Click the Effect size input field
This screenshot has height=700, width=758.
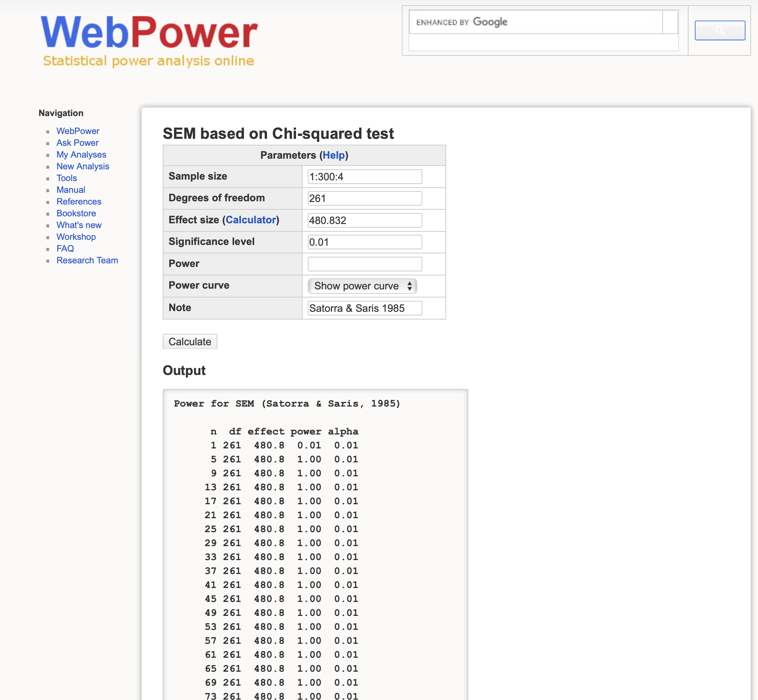click(x=364, y=220)
